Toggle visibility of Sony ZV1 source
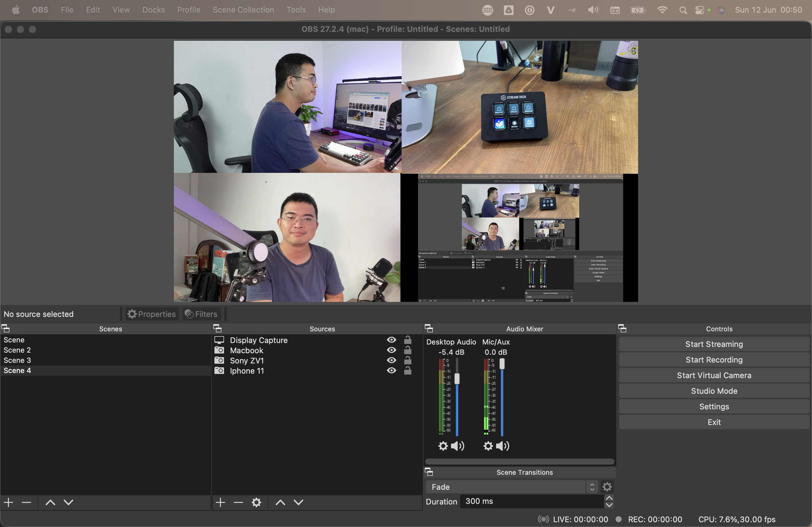 tap(390, 360)
